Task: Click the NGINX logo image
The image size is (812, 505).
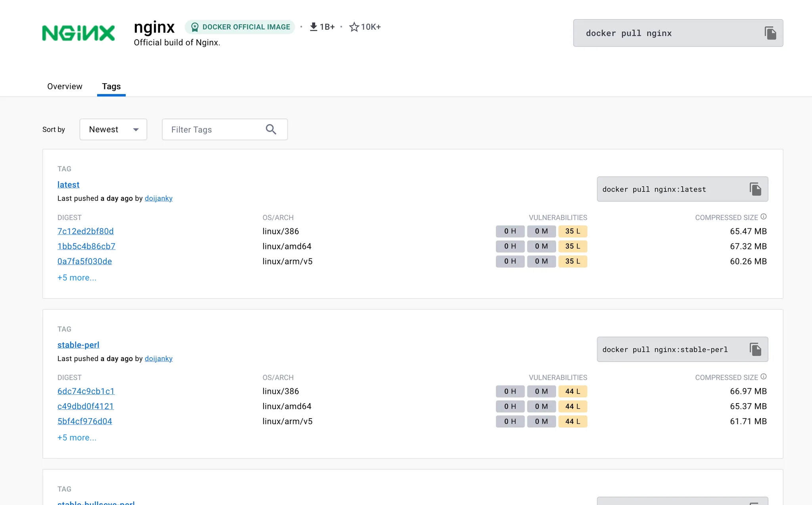Action: 79,33
